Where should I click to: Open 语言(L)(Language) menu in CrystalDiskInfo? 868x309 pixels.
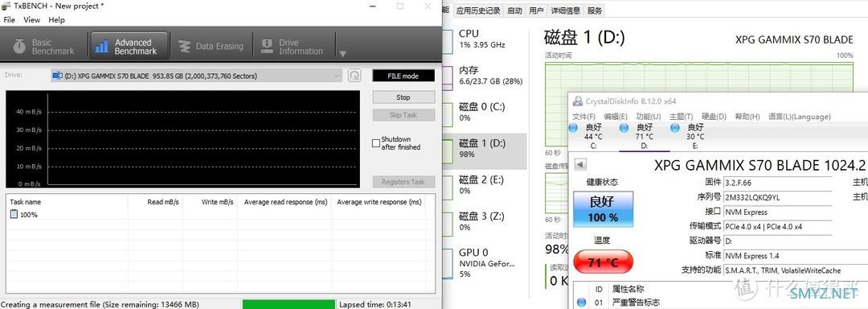pos(800,117)
